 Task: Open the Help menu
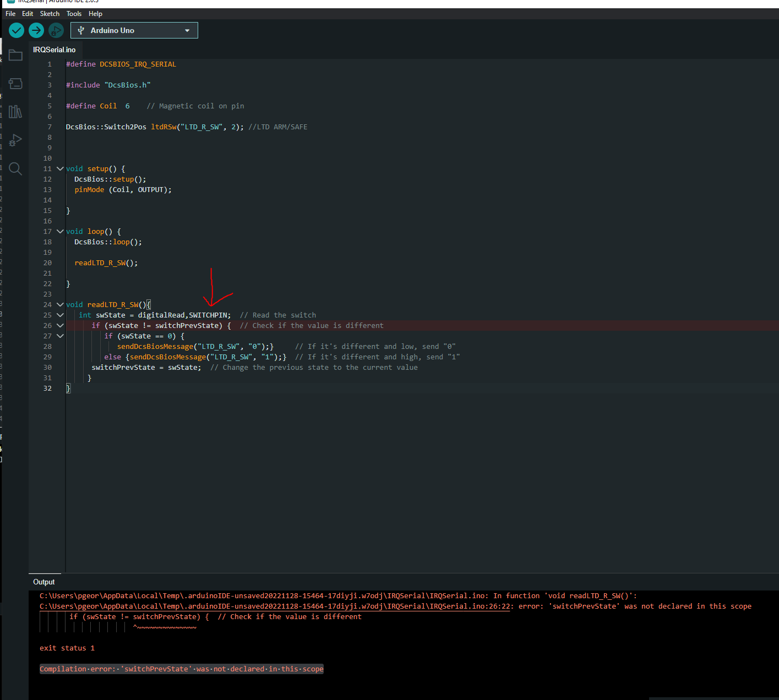coord(95,14)
